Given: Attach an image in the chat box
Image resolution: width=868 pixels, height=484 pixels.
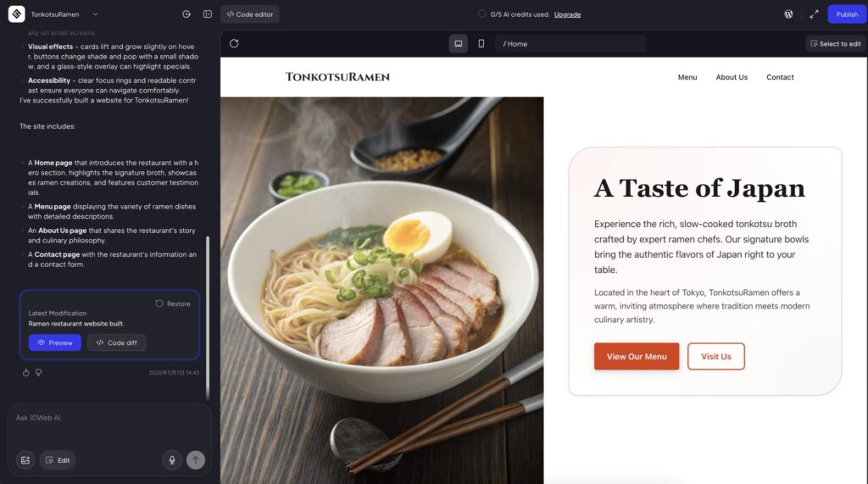Looking at the screenshot, I should coord(25,460).
